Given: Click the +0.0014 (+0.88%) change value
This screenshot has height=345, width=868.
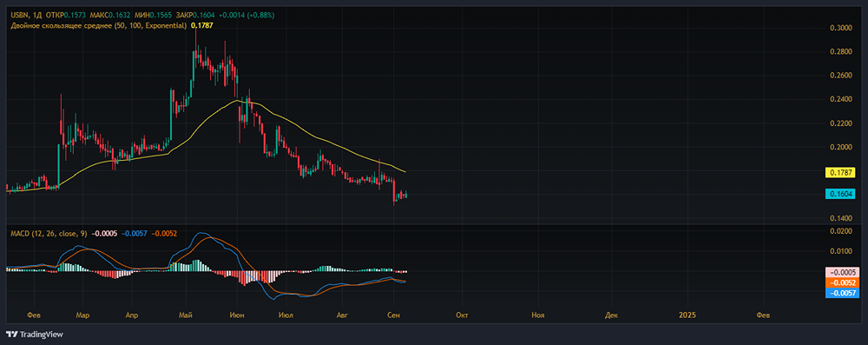Looking at the screenshot, I should click(247, 15).
